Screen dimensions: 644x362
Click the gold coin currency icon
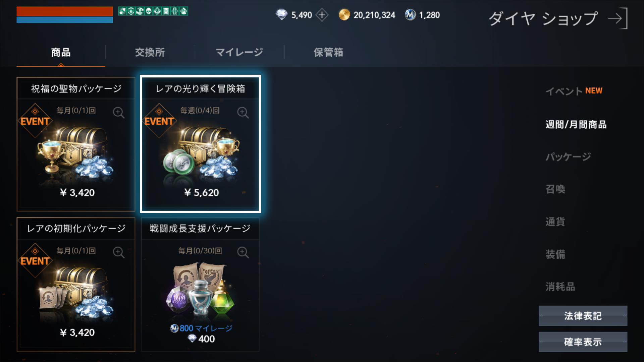coord(344,15)
